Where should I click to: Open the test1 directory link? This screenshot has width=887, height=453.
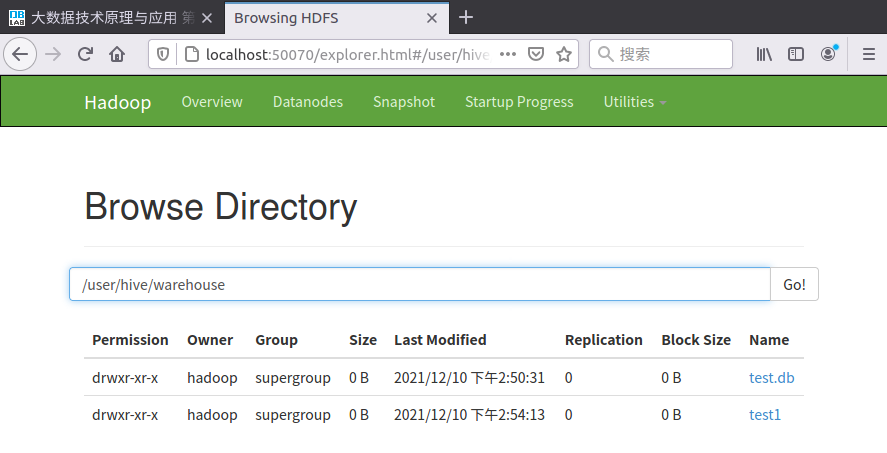click(765, 414)
